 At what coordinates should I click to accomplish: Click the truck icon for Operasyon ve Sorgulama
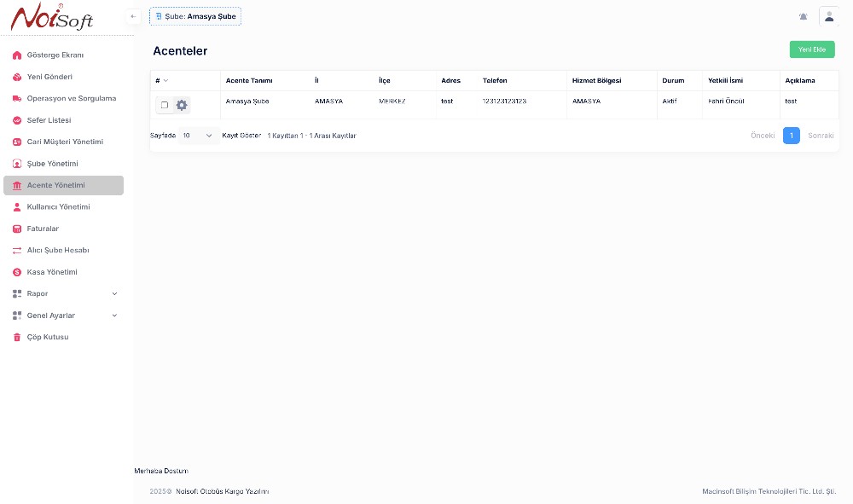(17, 99)
